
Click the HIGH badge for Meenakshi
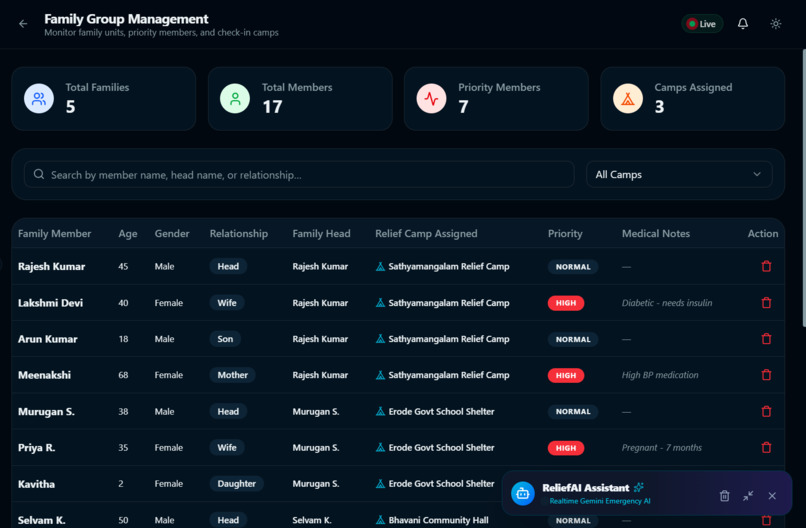(566, 375)
